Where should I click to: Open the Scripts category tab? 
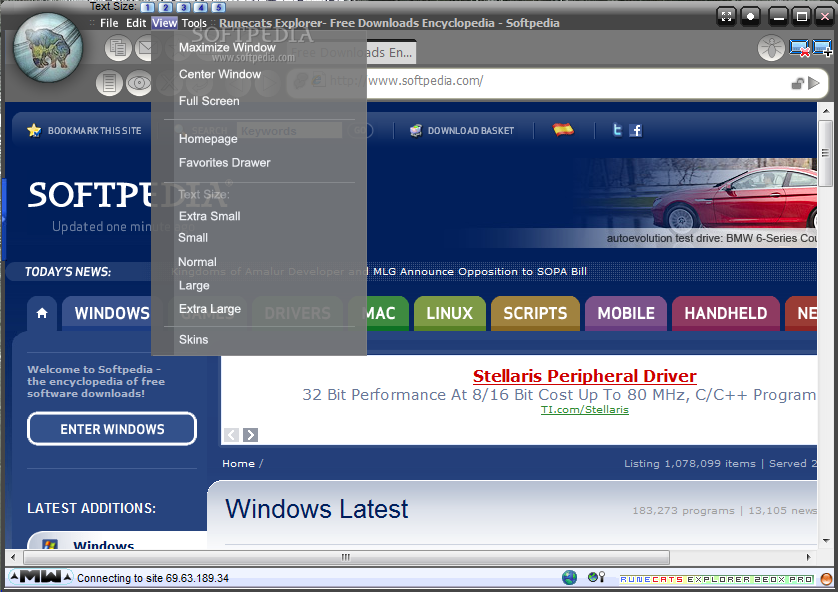(x=535, y=313)
